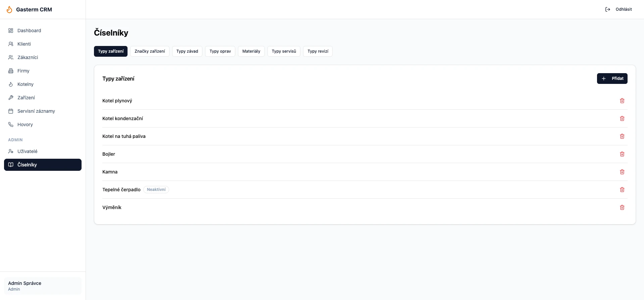Open the Klienti section
This screenshot has height=300, width=644.
(x=43, y=44)
